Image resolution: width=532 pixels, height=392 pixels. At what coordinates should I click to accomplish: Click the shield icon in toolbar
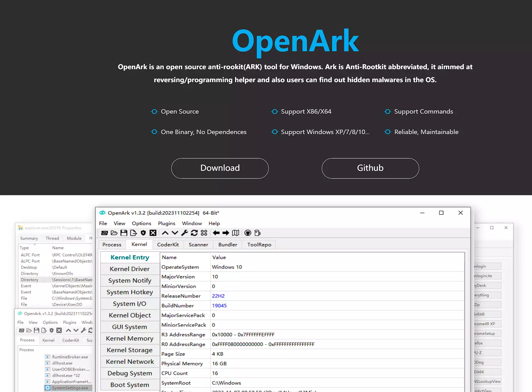pyautogui.click(x=143, y=233)
